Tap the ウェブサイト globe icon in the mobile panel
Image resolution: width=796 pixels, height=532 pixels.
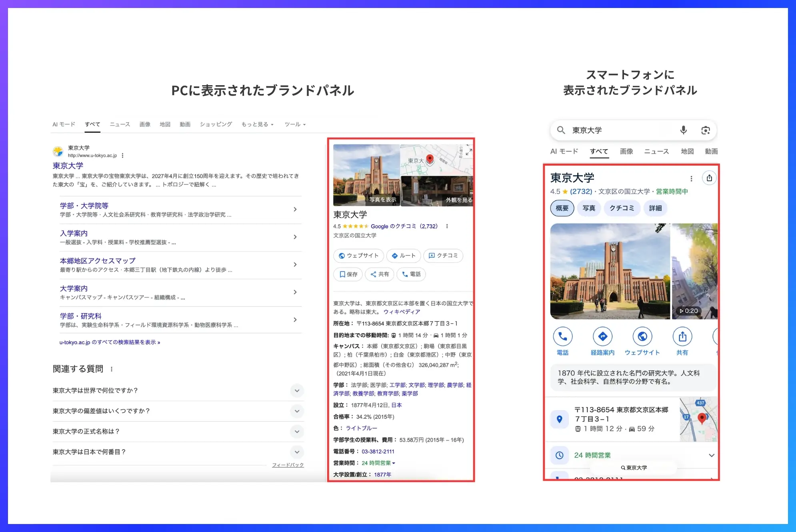click(642, 337)
